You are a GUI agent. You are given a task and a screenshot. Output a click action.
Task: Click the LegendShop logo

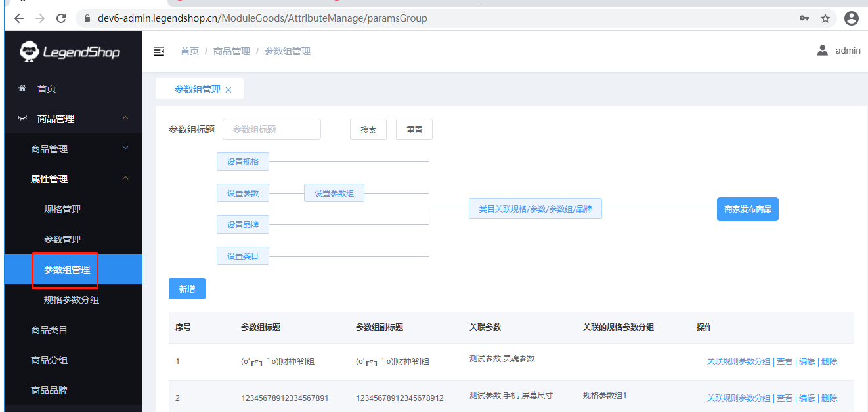tap(70, 51)
